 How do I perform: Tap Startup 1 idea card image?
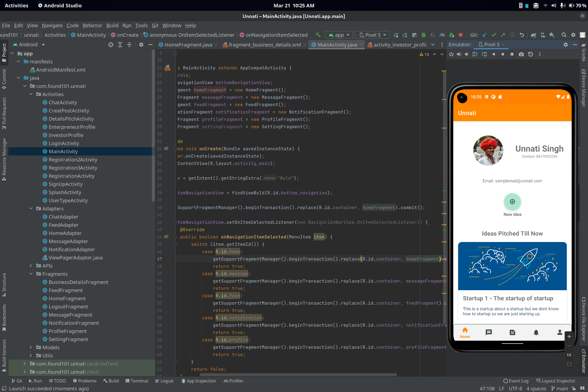pos(512,266)
